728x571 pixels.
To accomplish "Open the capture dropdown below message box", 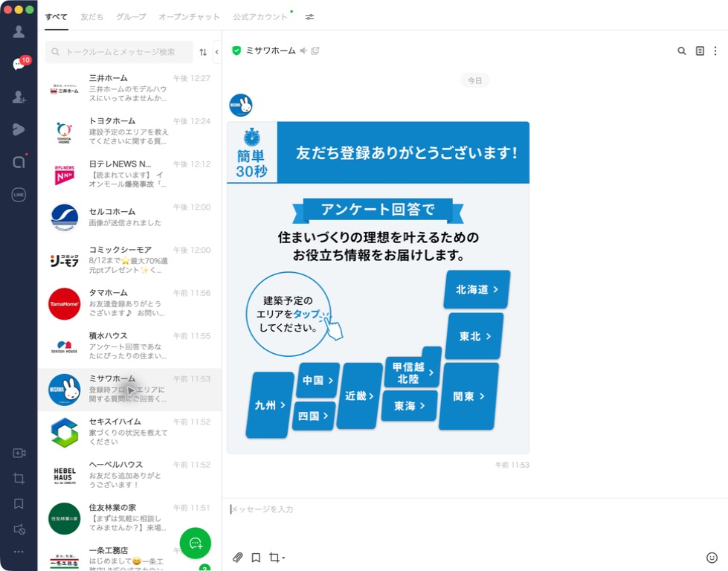I will pos(277,557).
